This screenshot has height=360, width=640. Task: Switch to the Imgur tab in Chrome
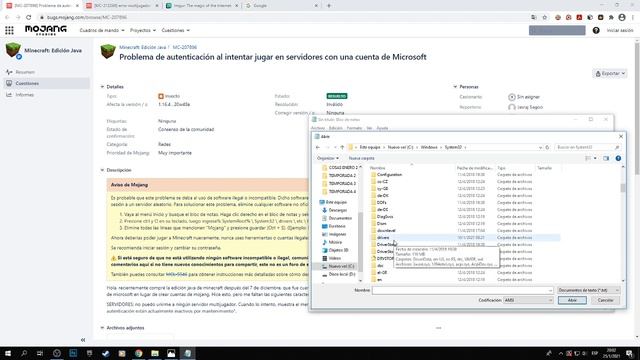click(201, 6)
